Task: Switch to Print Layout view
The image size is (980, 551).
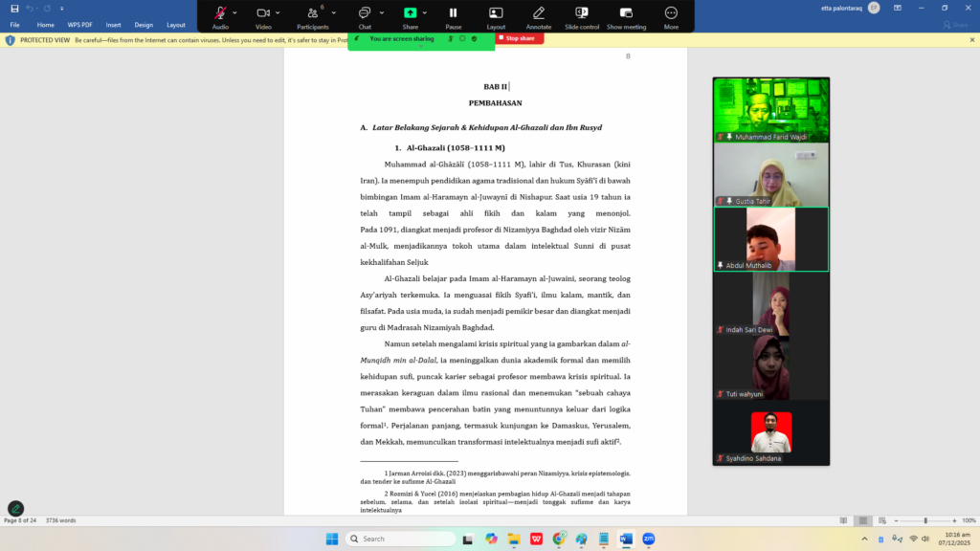Action: tap(863, 520)
